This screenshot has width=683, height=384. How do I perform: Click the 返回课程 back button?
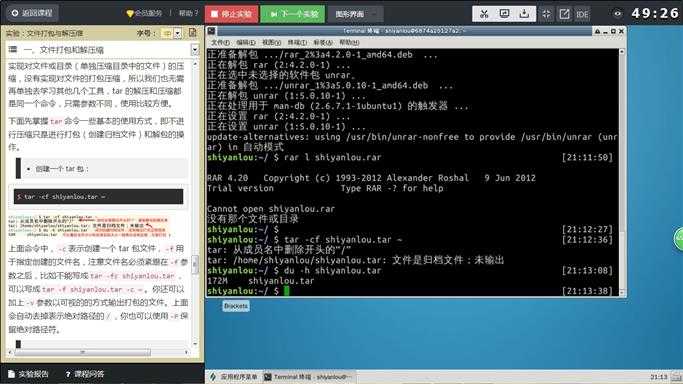32,13
